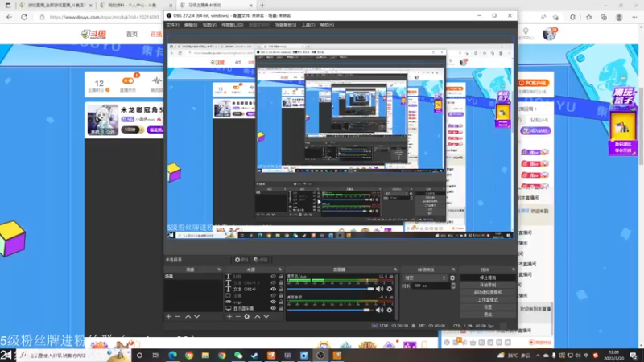The height and width of the screenshot is (362, 644).
Task: Open OBS 编辑(E) menu
Action: point(191,25)
